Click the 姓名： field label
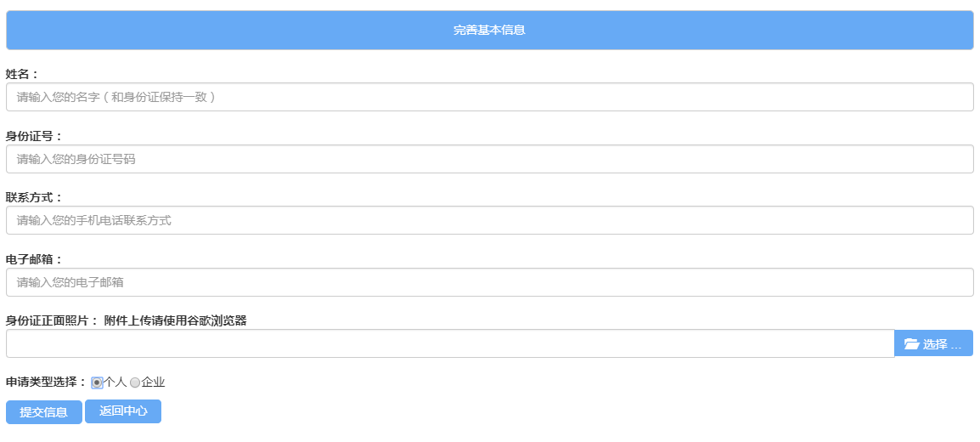The width and height of the screenshot is (980, 442). pos(22,75)
